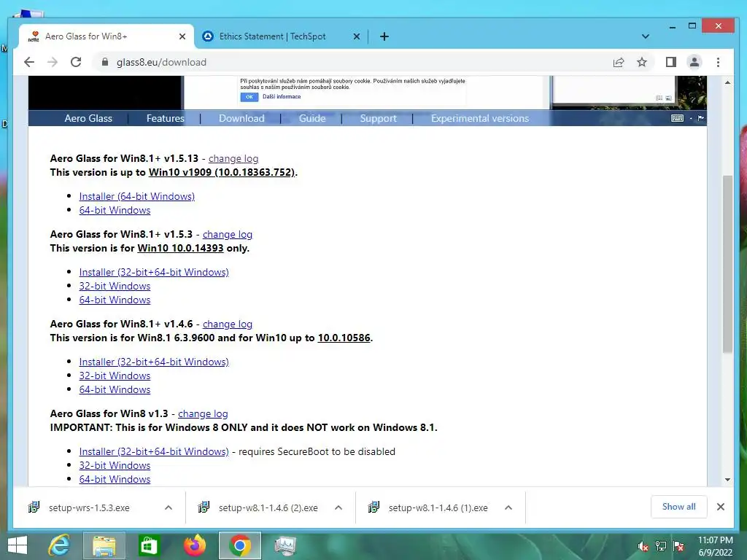The height and width of the screenshot is (560, 747).
Task: Select the Aero Glass for Win8+ tab
Action: (x=107, y=36)
